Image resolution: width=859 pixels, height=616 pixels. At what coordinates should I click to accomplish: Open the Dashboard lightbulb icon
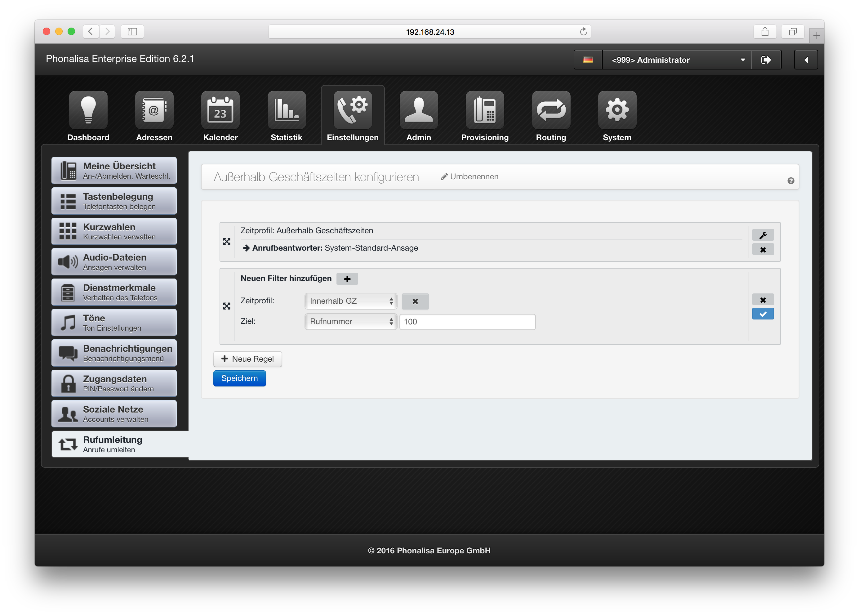point(88,110)
